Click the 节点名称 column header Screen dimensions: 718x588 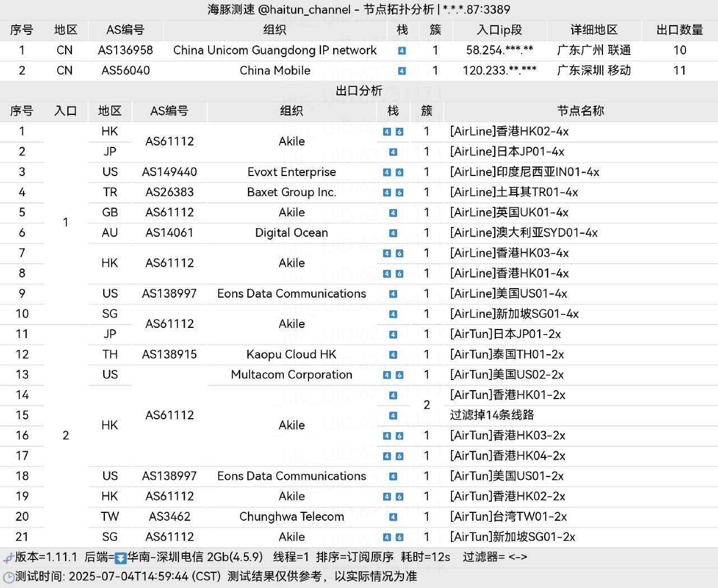(x=581, y=111)
